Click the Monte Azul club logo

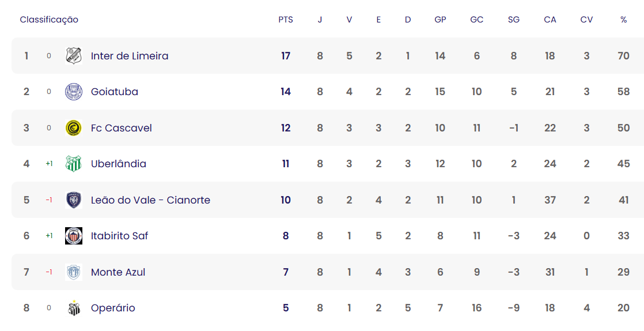click(x=74, y=272)
